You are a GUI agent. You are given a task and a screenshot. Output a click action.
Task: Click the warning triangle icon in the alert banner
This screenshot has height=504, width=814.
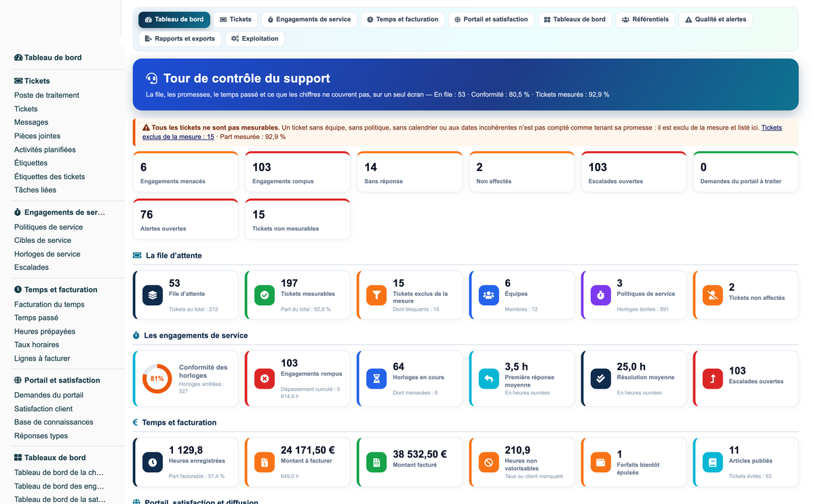coord(146,128)
